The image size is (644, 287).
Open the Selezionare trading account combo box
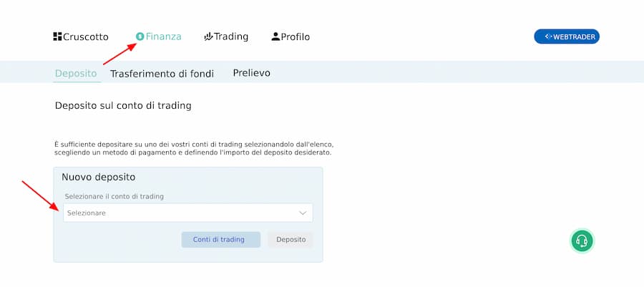[x=187, y=213]
